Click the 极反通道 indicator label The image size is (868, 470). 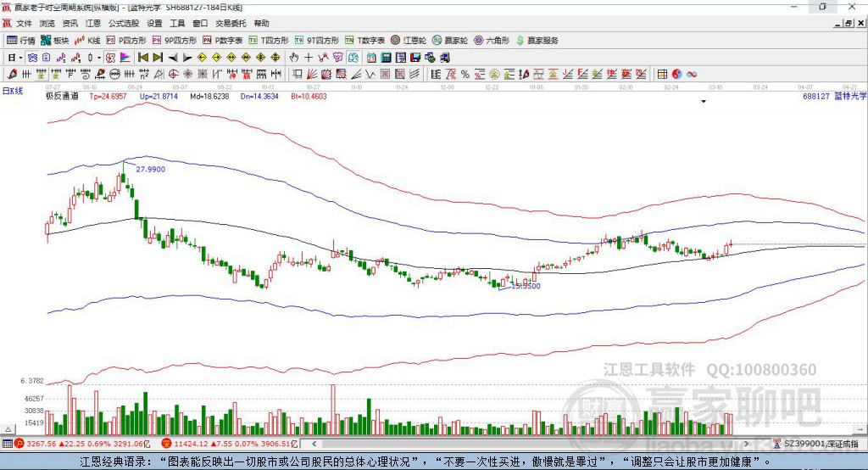pyautogui.click(x=62, y=96)
